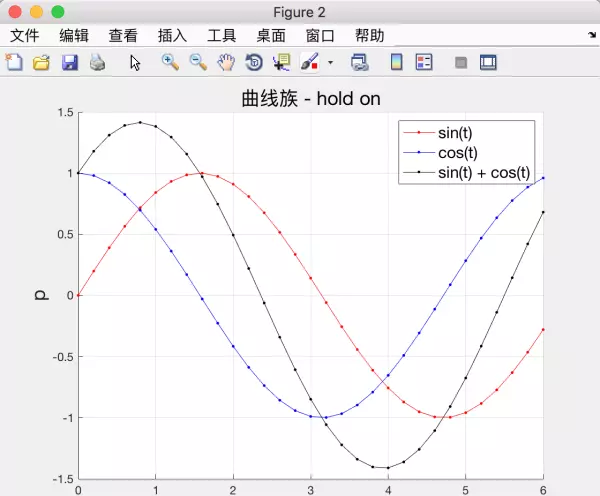Enable the Pan hand tool
Screen dimensions: 600x496
pos(226,62)
